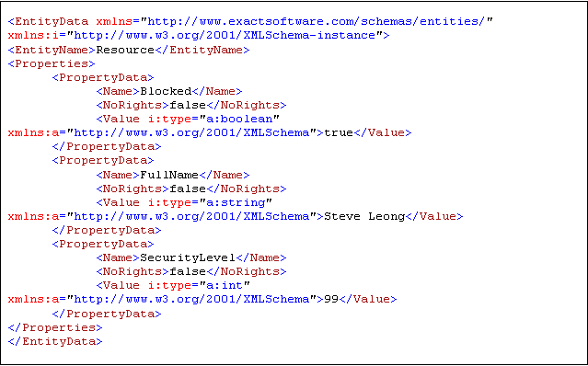Select the 99 value text
The width and height of the screenshot is (588, 366).
331,299
